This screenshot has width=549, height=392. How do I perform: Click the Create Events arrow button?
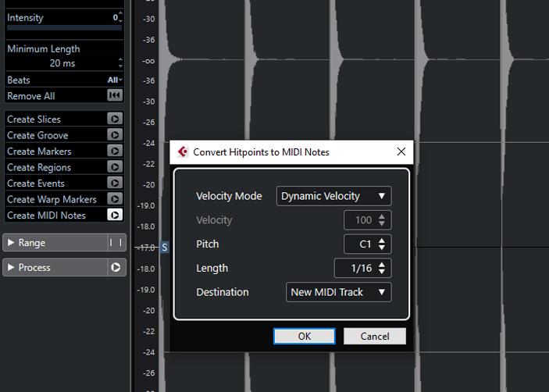115,183
